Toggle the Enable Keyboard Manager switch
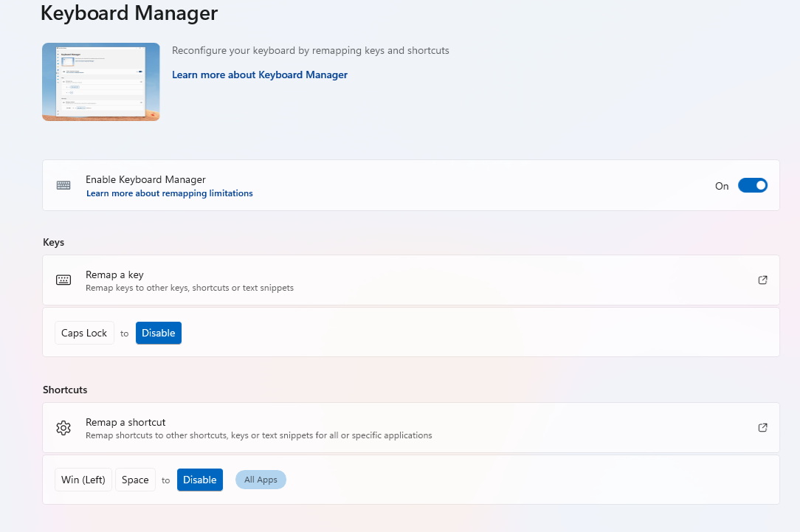 tap(753, 186)
